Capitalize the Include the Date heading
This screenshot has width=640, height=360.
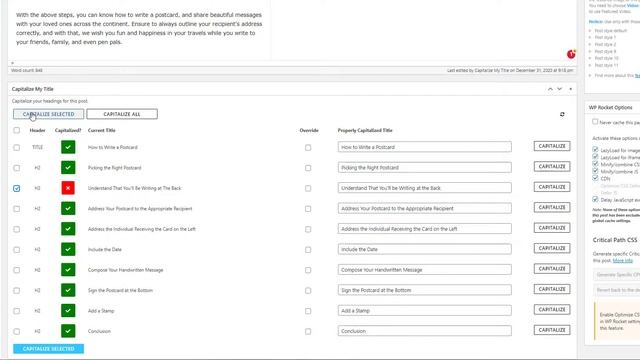pos(552,248)
